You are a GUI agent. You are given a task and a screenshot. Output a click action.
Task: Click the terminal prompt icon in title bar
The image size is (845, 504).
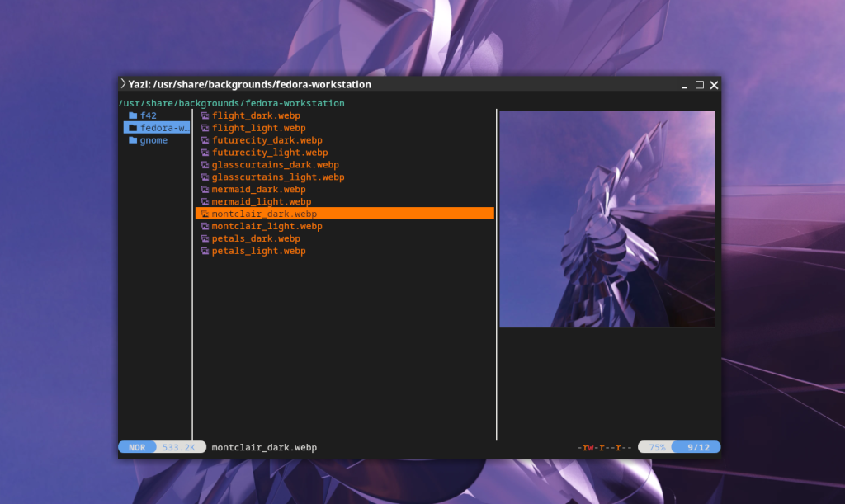coord(124,83)
